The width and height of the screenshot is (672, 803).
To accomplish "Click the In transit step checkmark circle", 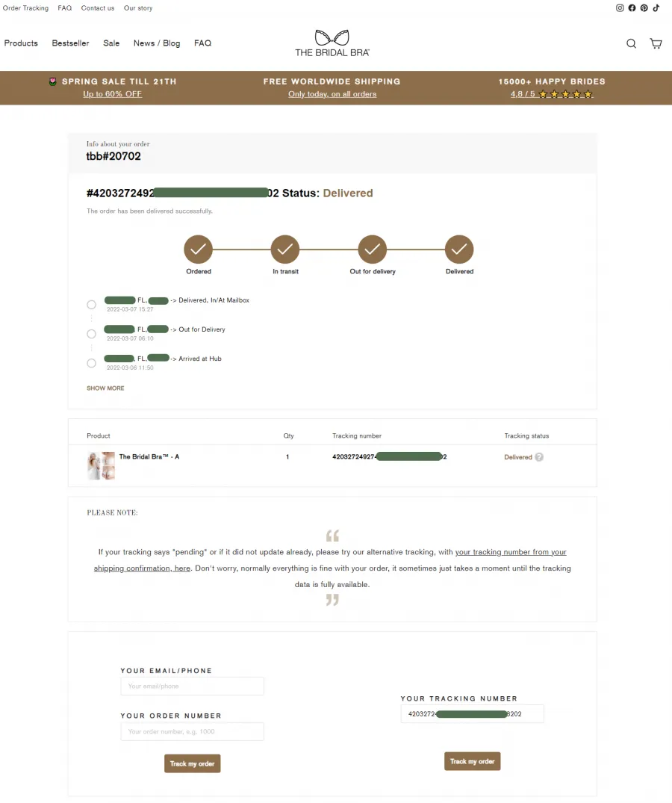I will coord(285,249).
